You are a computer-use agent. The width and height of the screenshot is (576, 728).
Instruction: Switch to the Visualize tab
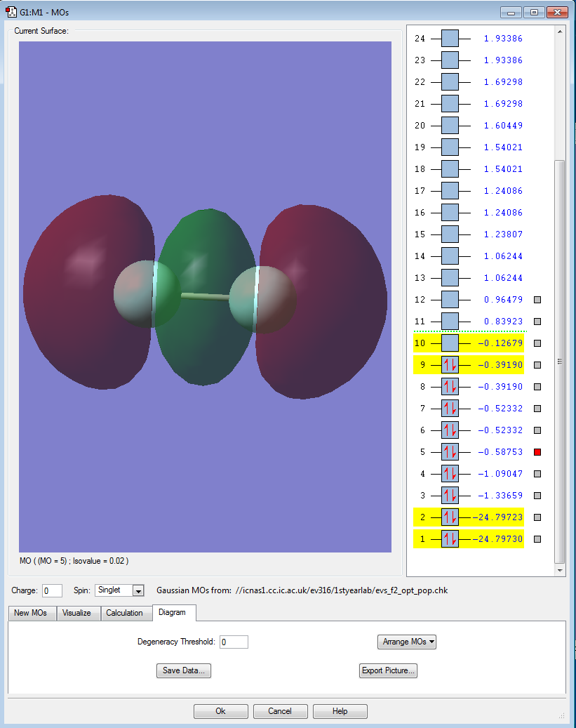pos(76,613)
